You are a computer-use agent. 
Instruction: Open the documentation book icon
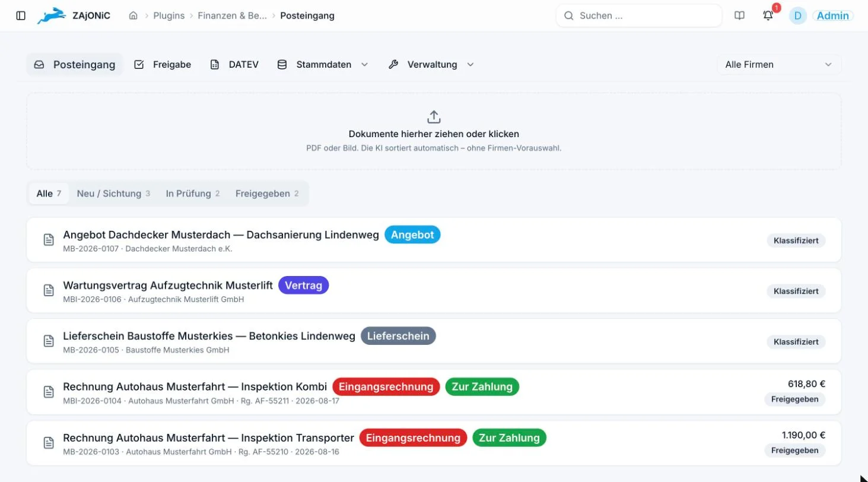click(x=739, y=16)
